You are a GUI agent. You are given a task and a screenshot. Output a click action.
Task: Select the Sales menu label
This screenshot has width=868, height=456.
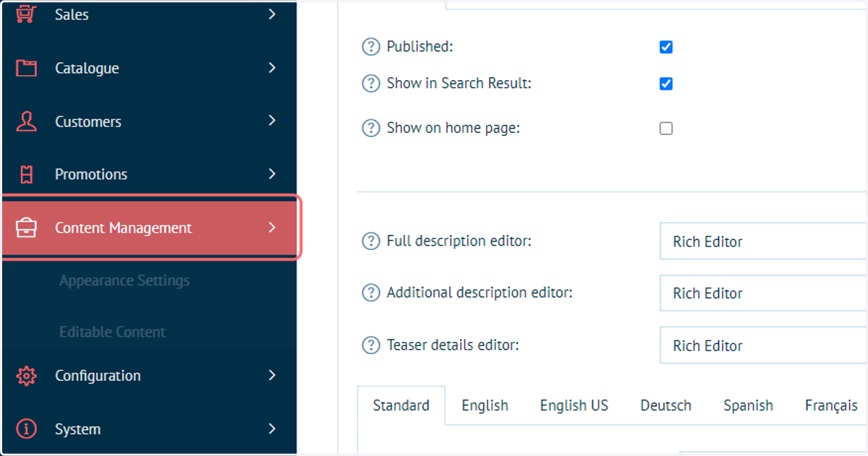(72, 14)
